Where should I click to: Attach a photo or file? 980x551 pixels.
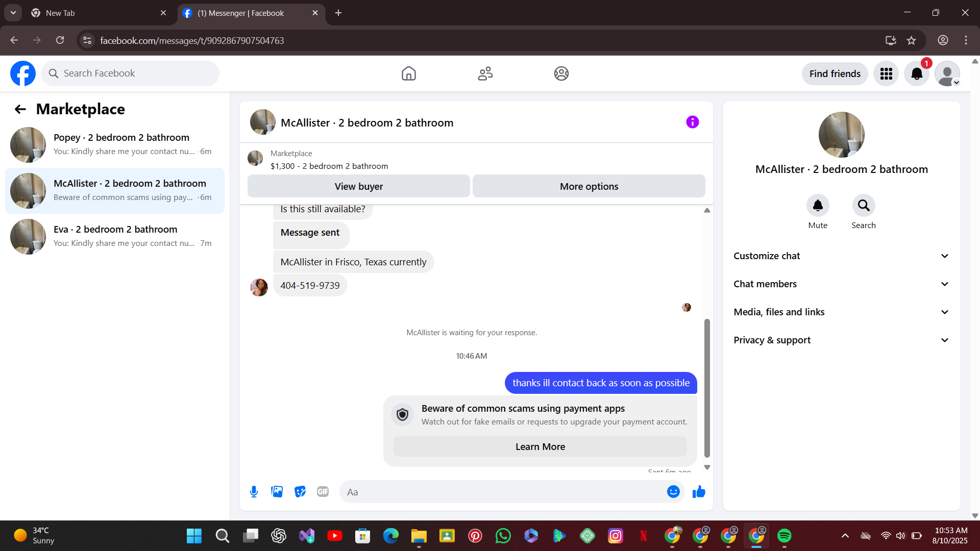(277, 492)
